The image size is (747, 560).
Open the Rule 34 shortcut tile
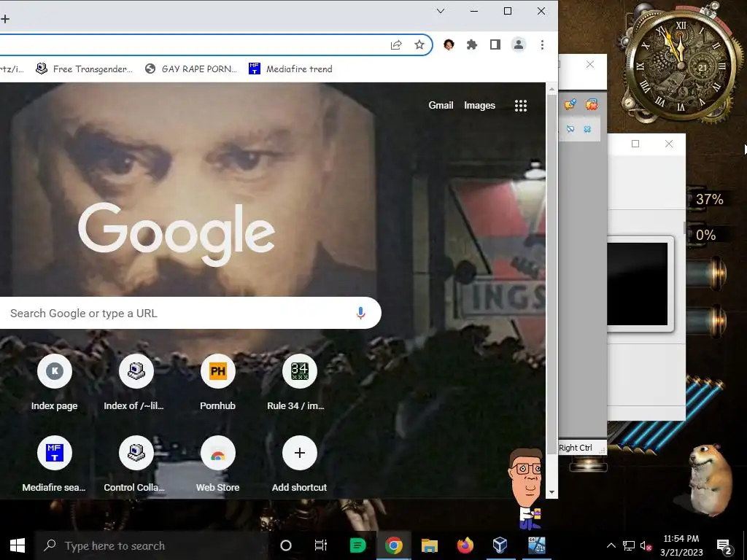(x=300, y=383)
